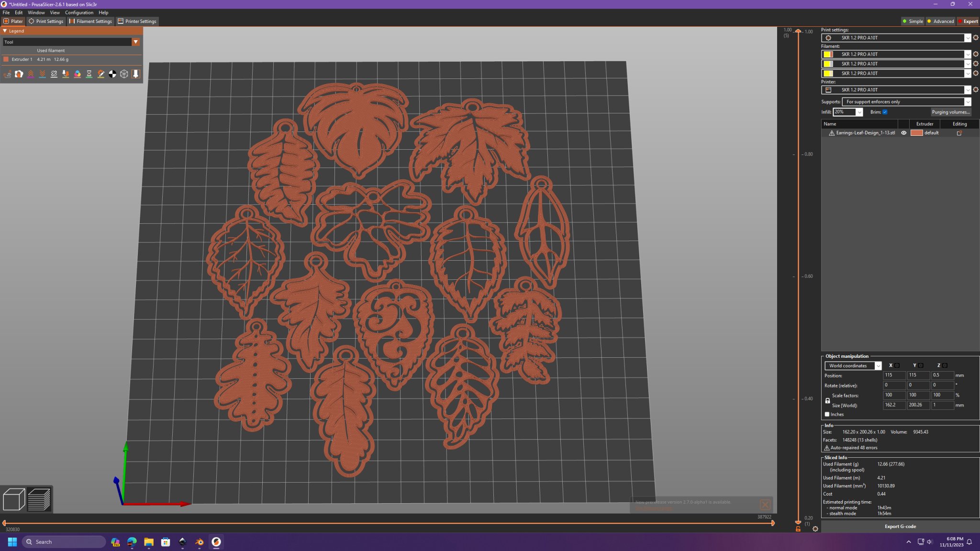
Task: Toggle Deretractions visibility icon in legend
Action: pos(42,74)
